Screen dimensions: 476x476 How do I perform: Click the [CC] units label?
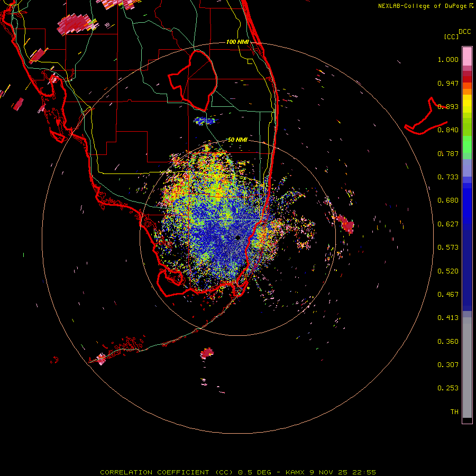pyautogui.click(x=451, y=36)
